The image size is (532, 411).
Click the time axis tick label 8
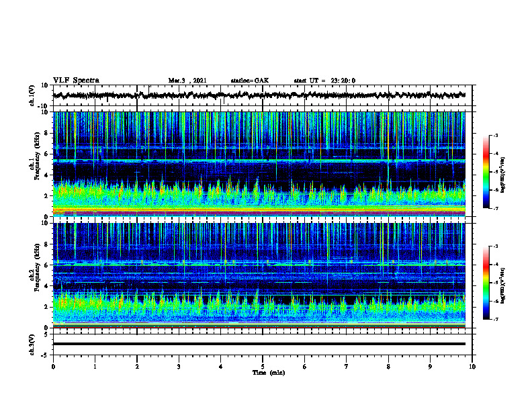(388, 367)
